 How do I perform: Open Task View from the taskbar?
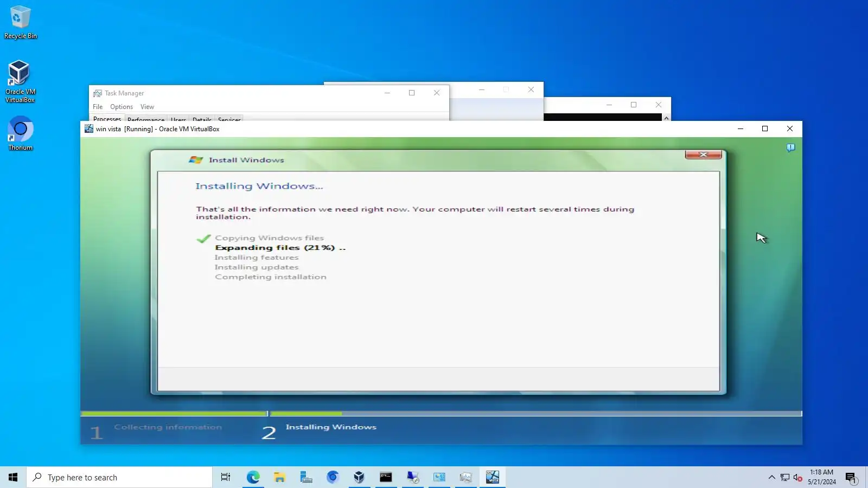coord(226,477)
